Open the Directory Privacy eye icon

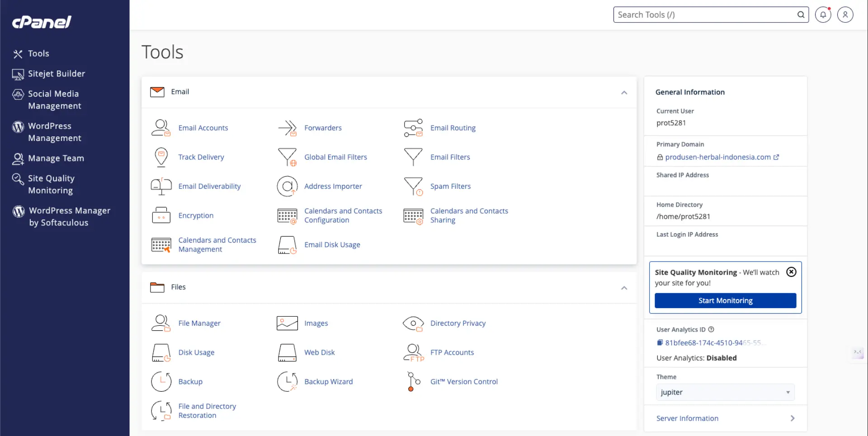(413, 323)
